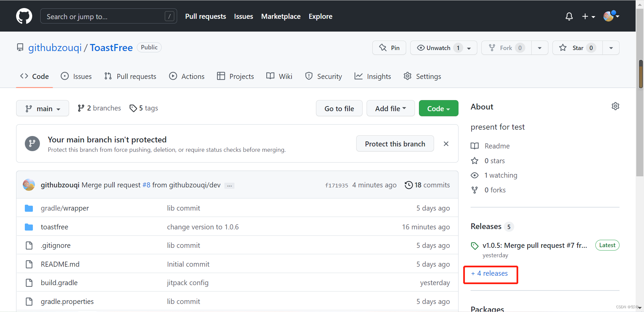This screenshot has height=312, width=644.
Task: Fork the repository
Action: point(506,48)
